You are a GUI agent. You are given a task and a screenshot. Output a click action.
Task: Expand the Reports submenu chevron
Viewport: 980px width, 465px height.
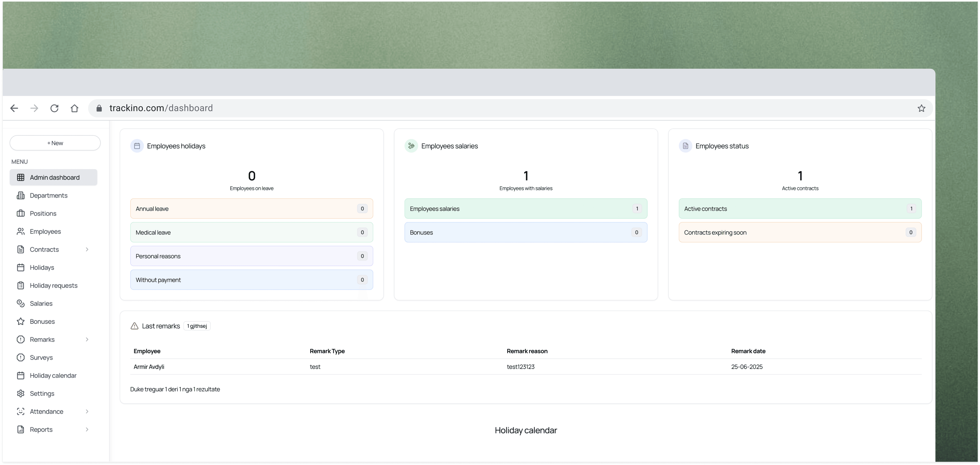pyautogui.click(x=87, y=430)
